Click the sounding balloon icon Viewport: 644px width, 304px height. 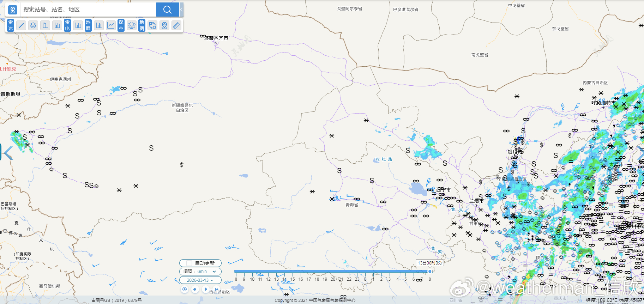[x=132, y=25]
